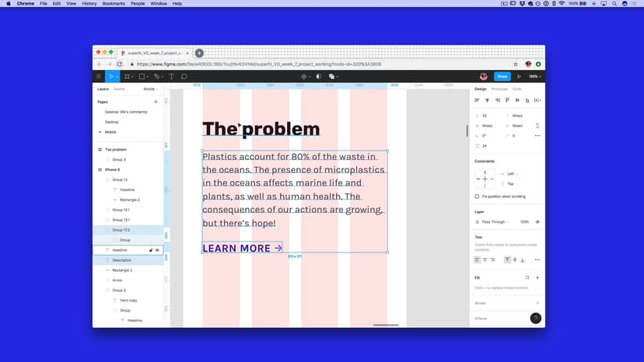The height and width of the screenshot is (362, 644).
Task: Toggle layer visibility eye in Layer section
Action: [x=537, y=221]
